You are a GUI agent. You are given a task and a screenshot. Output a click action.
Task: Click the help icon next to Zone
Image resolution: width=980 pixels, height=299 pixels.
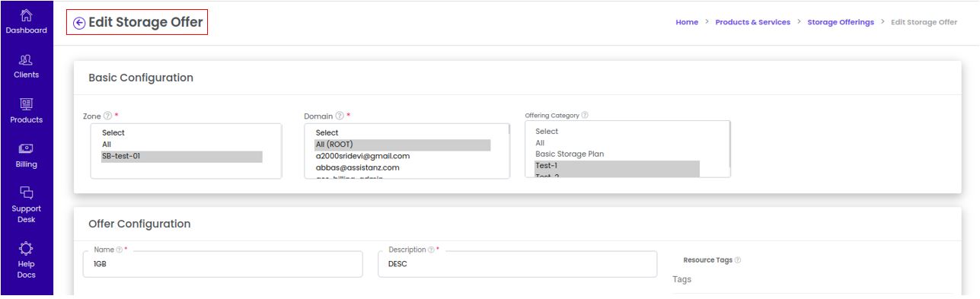click(x=107, y=116)
